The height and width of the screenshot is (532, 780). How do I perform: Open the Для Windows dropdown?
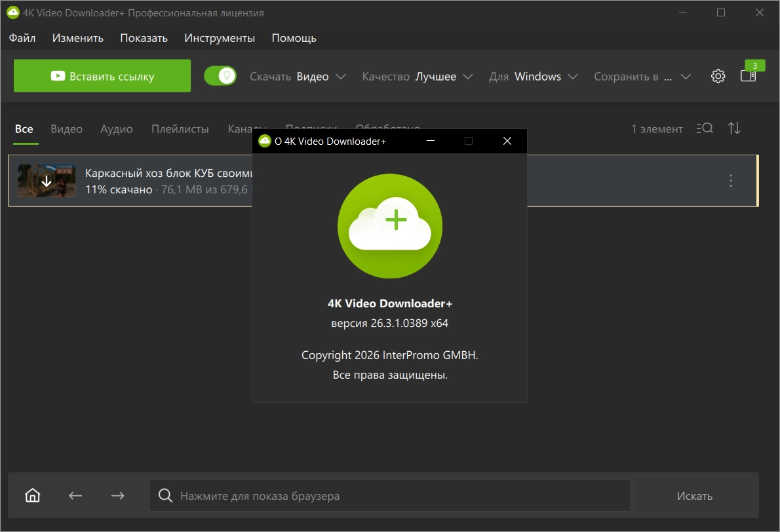533,77
